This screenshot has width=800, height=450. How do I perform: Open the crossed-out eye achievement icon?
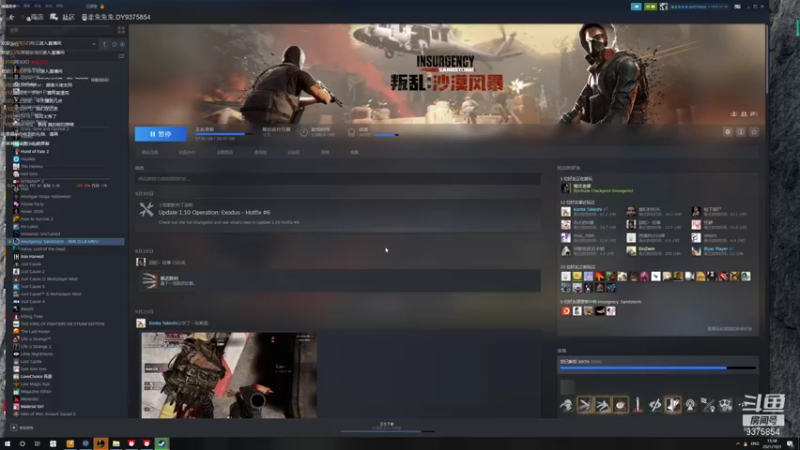tap(655, 405)
